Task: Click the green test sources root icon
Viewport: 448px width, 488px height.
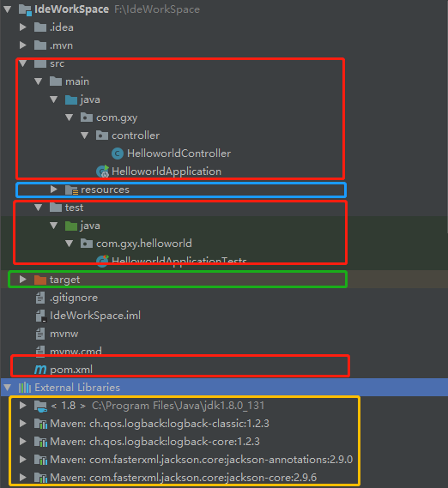Action: (x=71, y=226)
